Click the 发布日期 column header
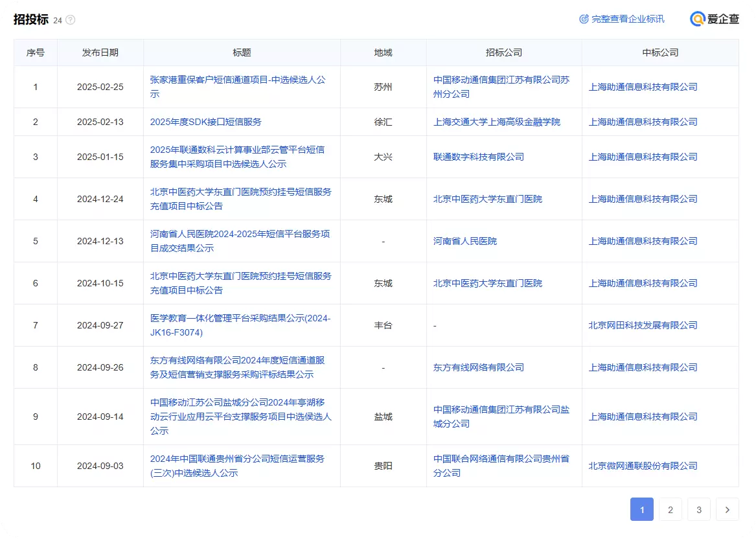Image resolution: width=756 pixels, height=539 pixels. pyautogui.click(x=100, y=52)
